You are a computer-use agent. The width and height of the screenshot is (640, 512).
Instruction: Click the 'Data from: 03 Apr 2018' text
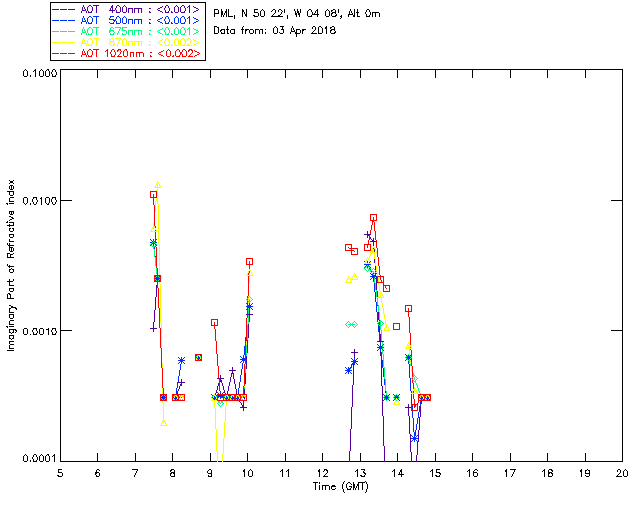click(275, 31)
